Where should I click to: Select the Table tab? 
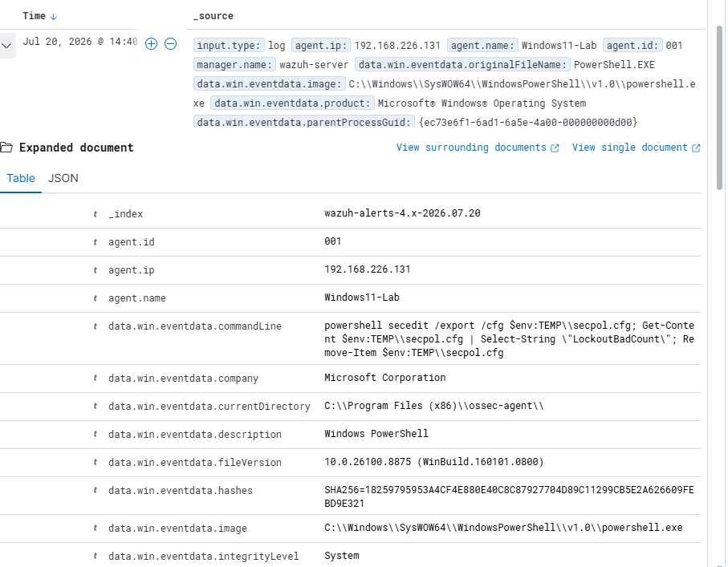click(21, 178)
